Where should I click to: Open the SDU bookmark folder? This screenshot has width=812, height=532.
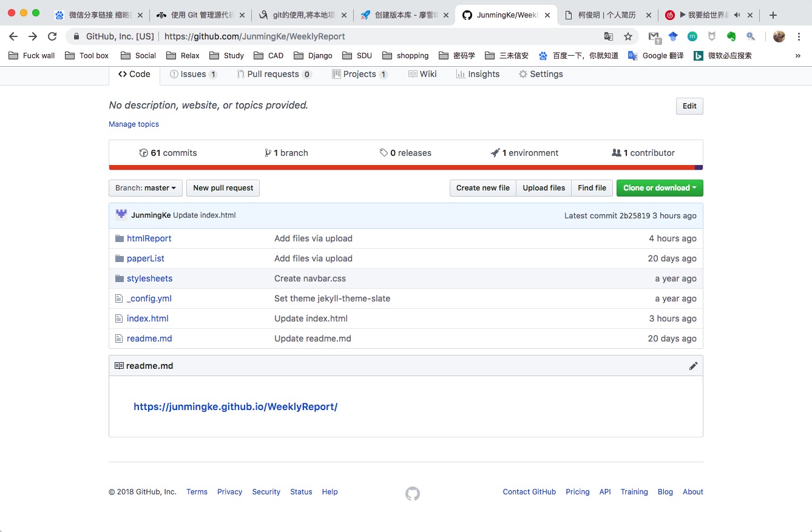click(x=357, y=55)
